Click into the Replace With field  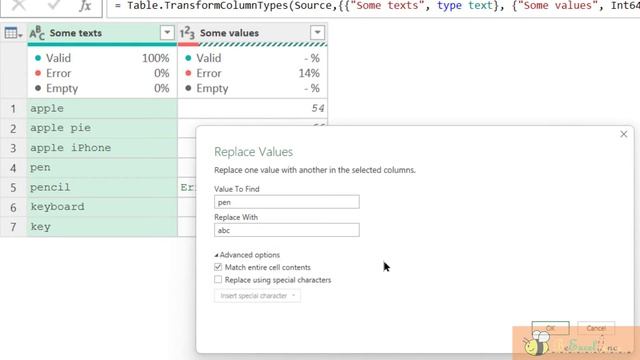point(287,230)
